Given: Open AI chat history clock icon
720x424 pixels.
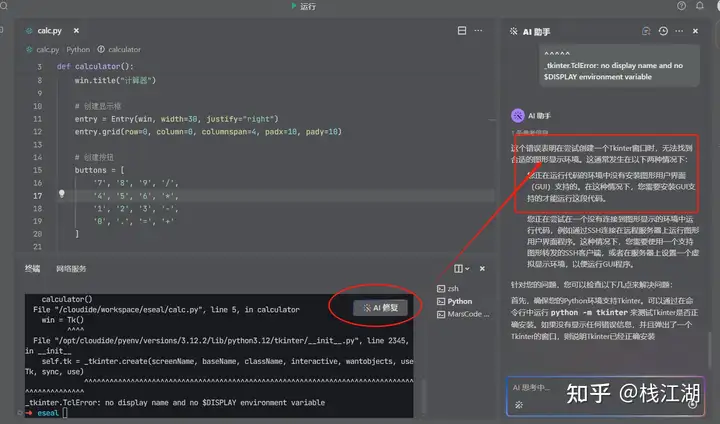Looking at the screenshot, I should pyautogui.click(x=663, y=31).
